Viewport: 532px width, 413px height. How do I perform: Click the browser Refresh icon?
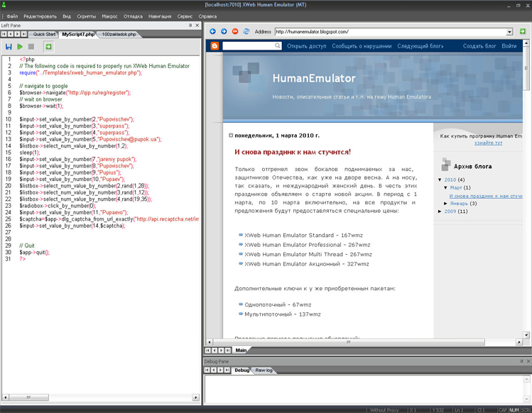246,32
